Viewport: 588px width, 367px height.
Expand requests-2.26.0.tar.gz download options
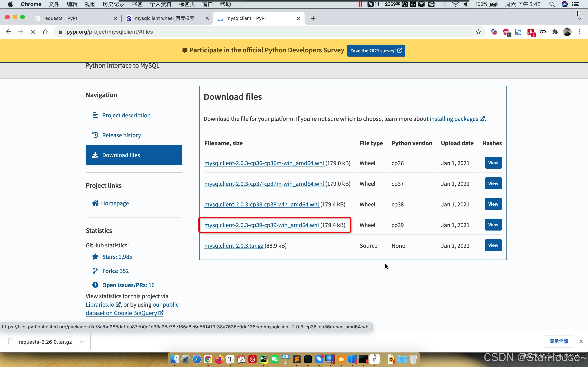82,342
